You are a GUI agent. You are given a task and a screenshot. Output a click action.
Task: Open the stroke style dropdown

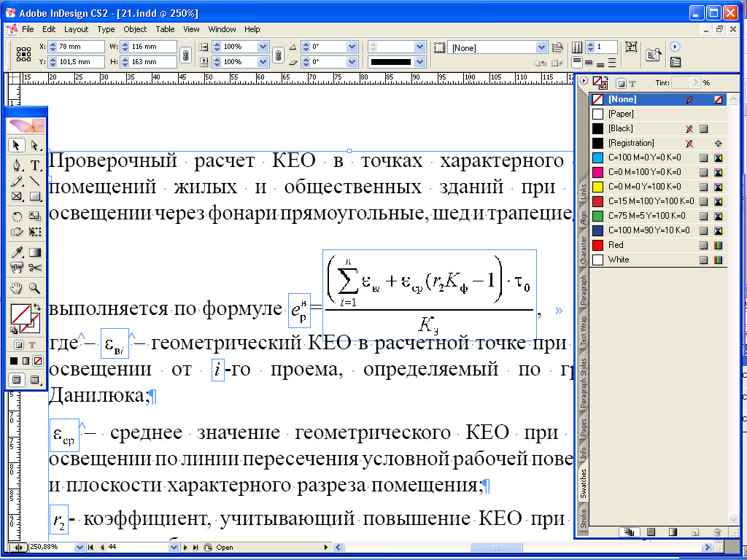(x=419, y=62)
